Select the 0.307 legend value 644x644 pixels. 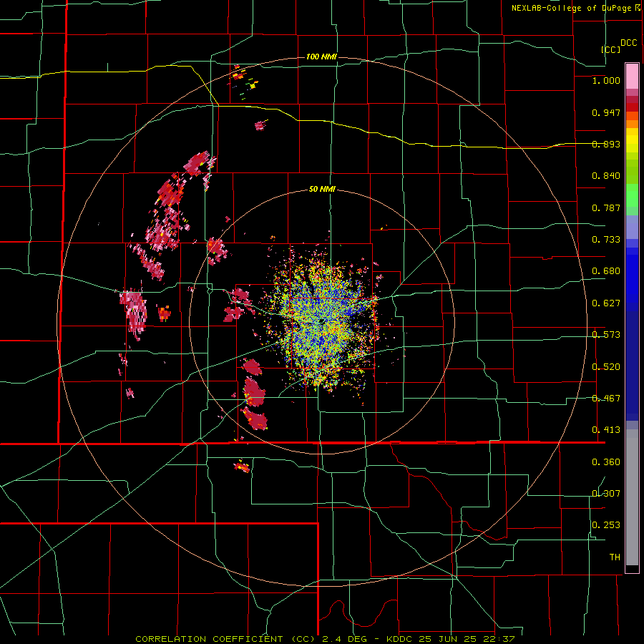point(606,494)
